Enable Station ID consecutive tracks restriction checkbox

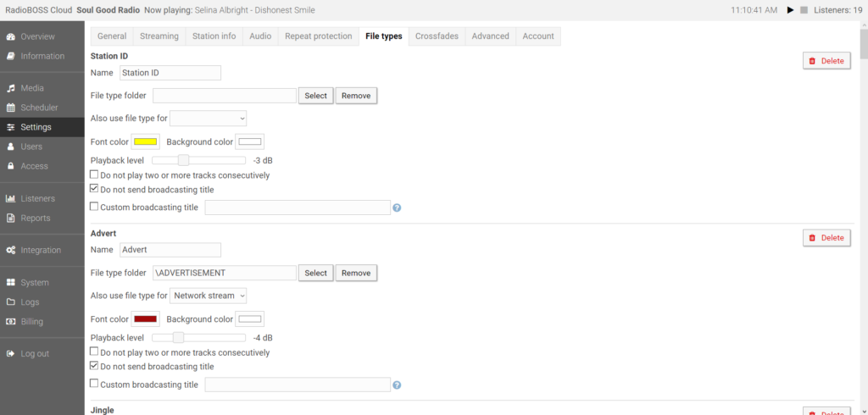[x=94, y=175]
